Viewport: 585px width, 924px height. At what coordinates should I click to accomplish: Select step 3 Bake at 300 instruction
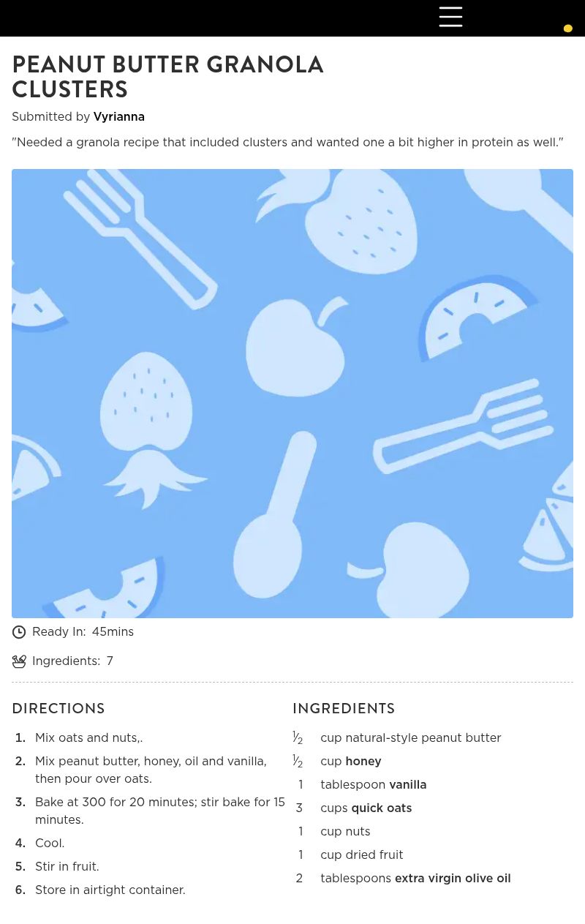coord(160,811)
